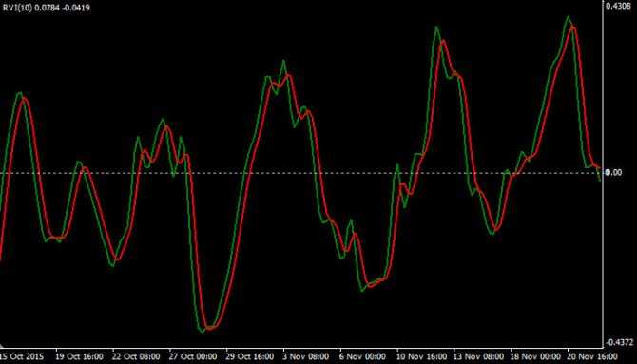Click the 10 Nov 16:00 time label
The width and height of the screenshot is (637, 364).
[421, 356]
